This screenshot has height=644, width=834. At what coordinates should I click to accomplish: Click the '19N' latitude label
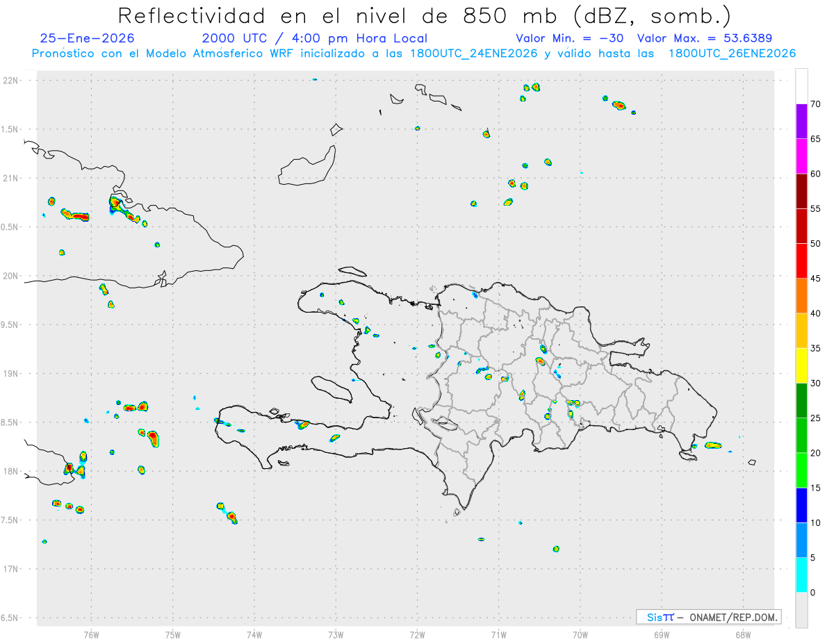(x=11, y=374)
